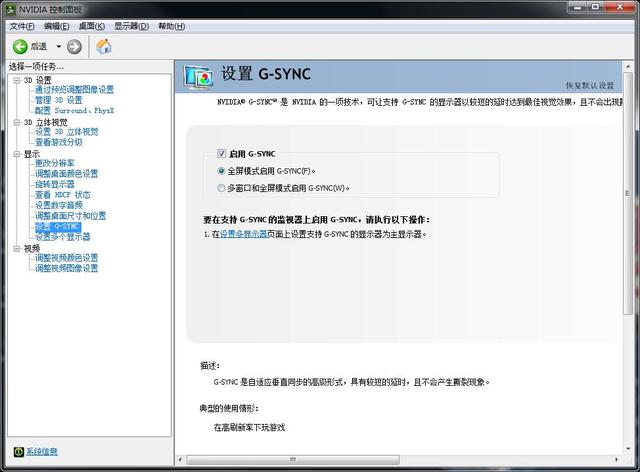This screenshot has width=640, height=472.
Task: Open 更改分辨率 in the tree
Action: (x=55, y=163)
